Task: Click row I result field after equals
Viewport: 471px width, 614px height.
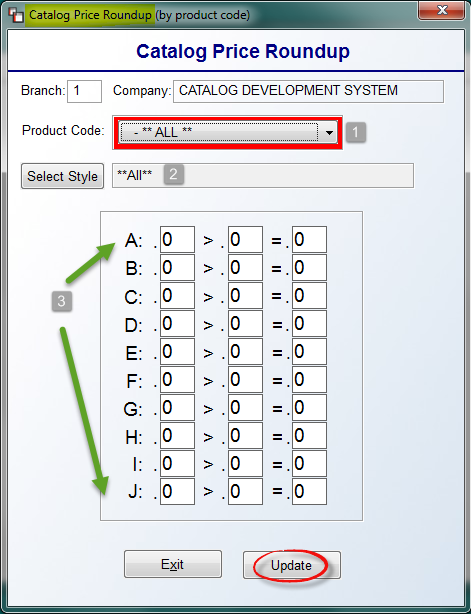Action: pyautogui.click(x=309, y=464)
